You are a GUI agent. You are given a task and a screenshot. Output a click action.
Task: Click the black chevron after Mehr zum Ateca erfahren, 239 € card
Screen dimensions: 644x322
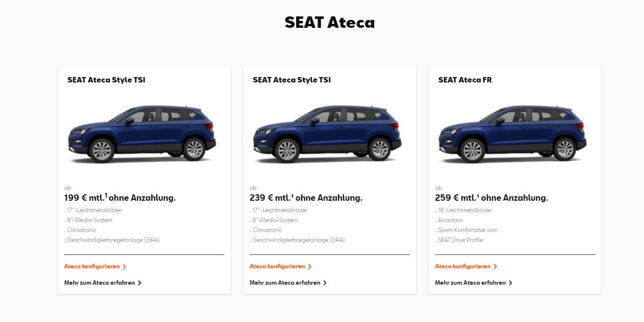tap(325, 283)
